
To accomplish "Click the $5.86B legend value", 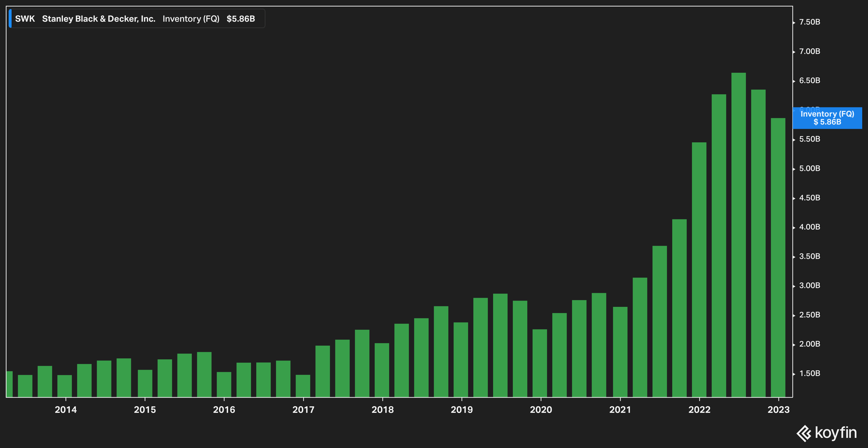I will click(x=241, y=19).
